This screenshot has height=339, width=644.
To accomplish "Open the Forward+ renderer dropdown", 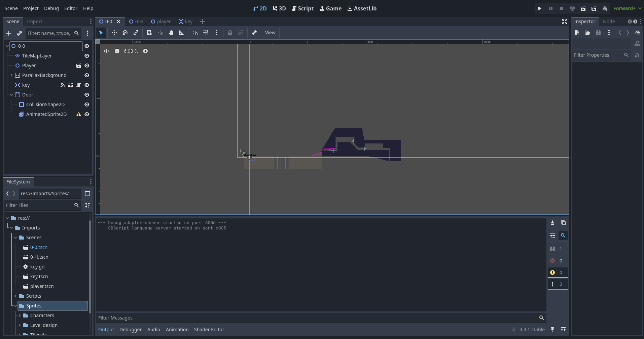I will pos(627,8).
